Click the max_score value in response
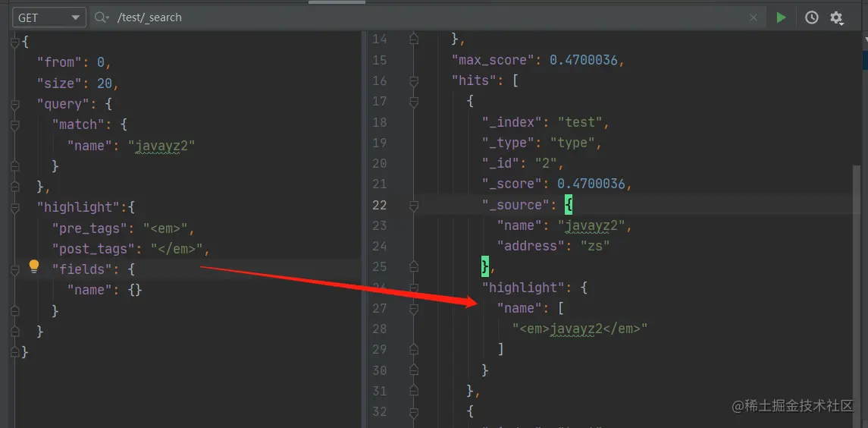Screen dimensions: 868x428 click(x=584, y=60)
